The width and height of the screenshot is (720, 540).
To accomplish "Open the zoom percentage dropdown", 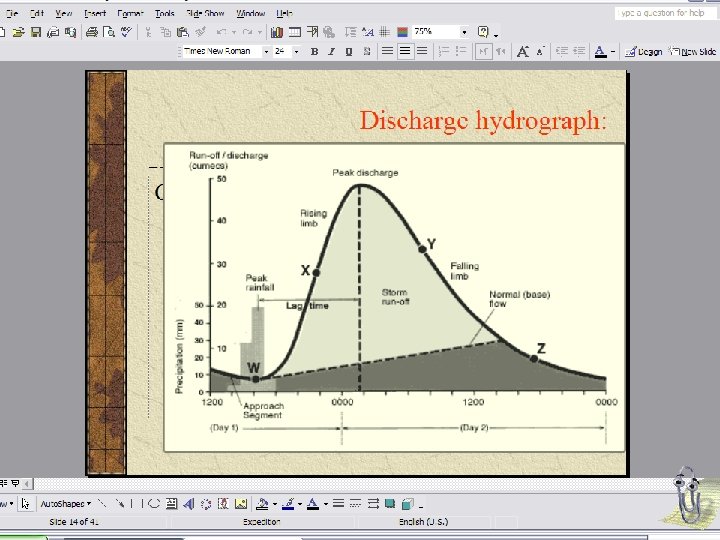I will pos(464,32).
